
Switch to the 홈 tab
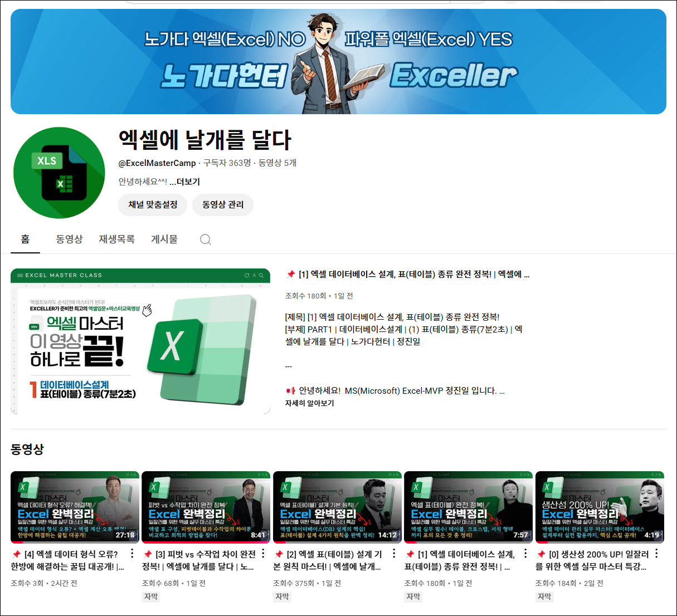25,239
